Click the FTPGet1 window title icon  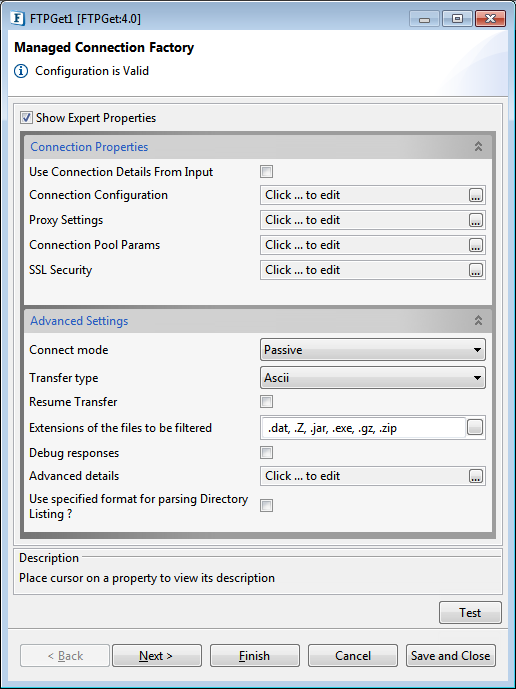(x=19, y=19)
